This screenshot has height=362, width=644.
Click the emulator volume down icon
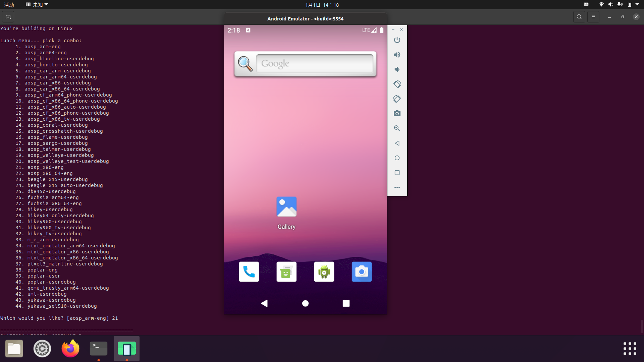click(397, 69)
